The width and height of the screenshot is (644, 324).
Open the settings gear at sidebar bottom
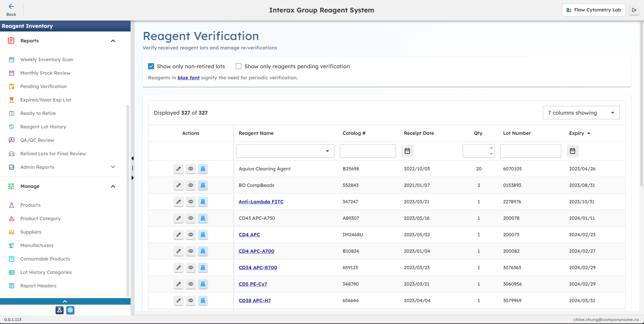tap(70, 310)
